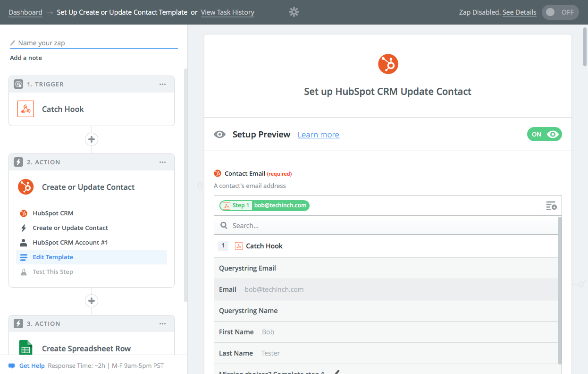Image resolution: width=588 pixels, height=374 pixels.
Task: Open the Edit Template sub-step
Action: [x=92, y=257]
